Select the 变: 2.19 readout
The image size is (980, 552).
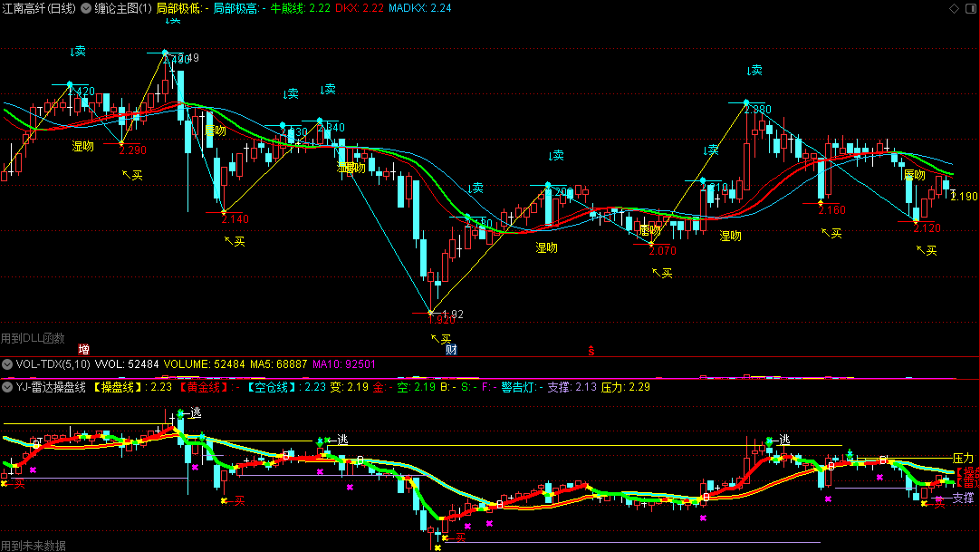(350, 387)
